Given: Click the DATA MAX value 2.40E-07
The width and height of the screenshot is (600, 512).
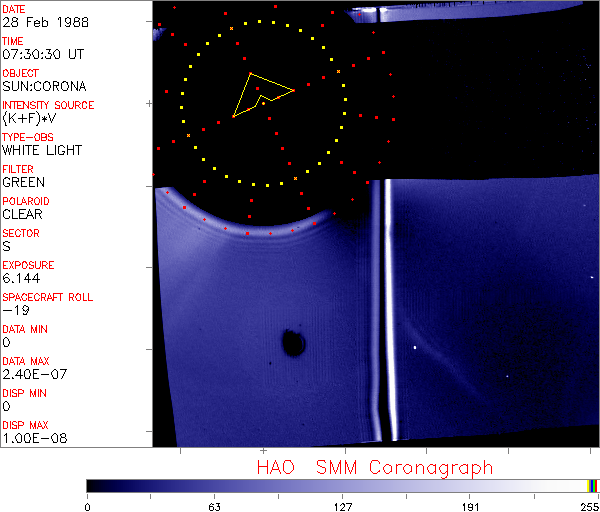Looking at the screenshot, I should [30, 374].
